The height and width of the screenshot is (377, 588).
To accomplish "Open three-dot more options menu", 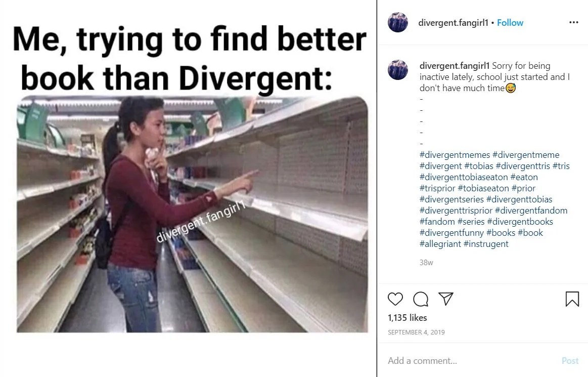I will coord(574,22).
